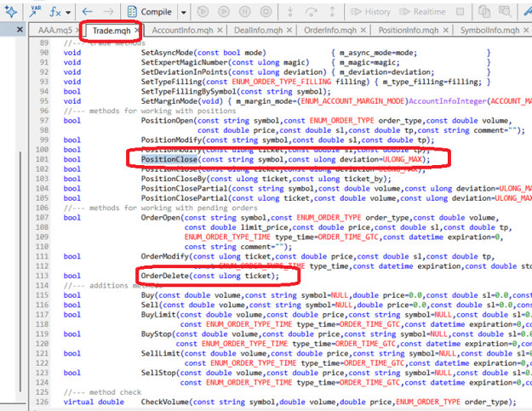Click the find in files magnifier icon
The image size is (532, 411).
(505, 12)
